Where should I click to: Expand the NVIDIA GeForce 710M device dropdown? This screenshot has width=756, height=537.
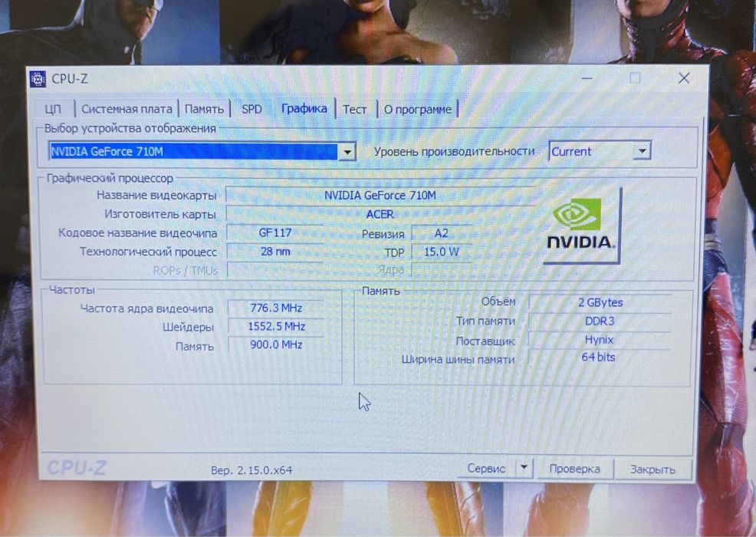pos(347,151)
